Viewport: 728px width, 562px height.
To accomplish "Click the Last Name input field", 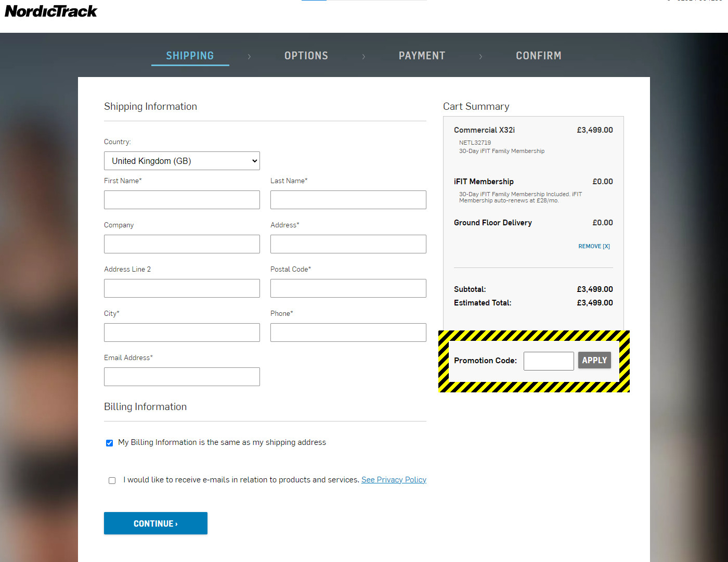I will (x=348, y=200).
